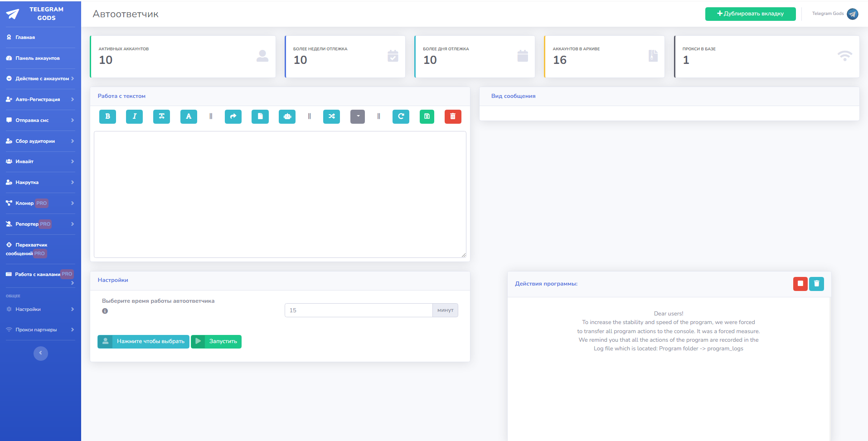Expand the Сбор аудитории sidebar menu
The width and height of the screenshot is (868, 441).
tap(40, 141)
